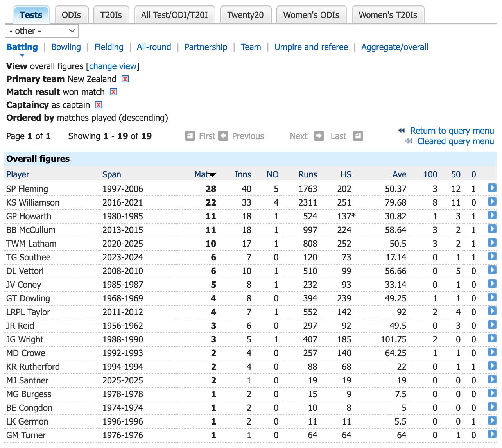Open details arrow for BB McCullum row

pyautogui.click(x=492, y=229)
